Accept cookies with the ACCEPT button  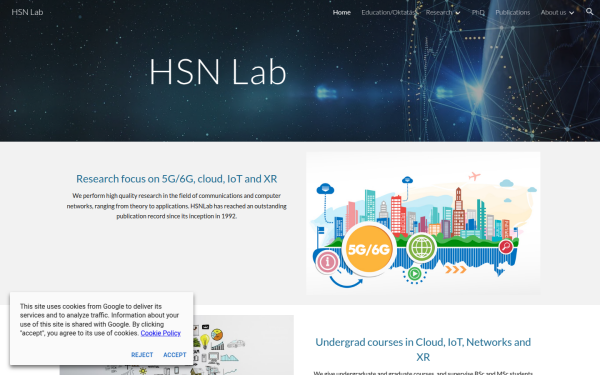(x=175, y=355)
